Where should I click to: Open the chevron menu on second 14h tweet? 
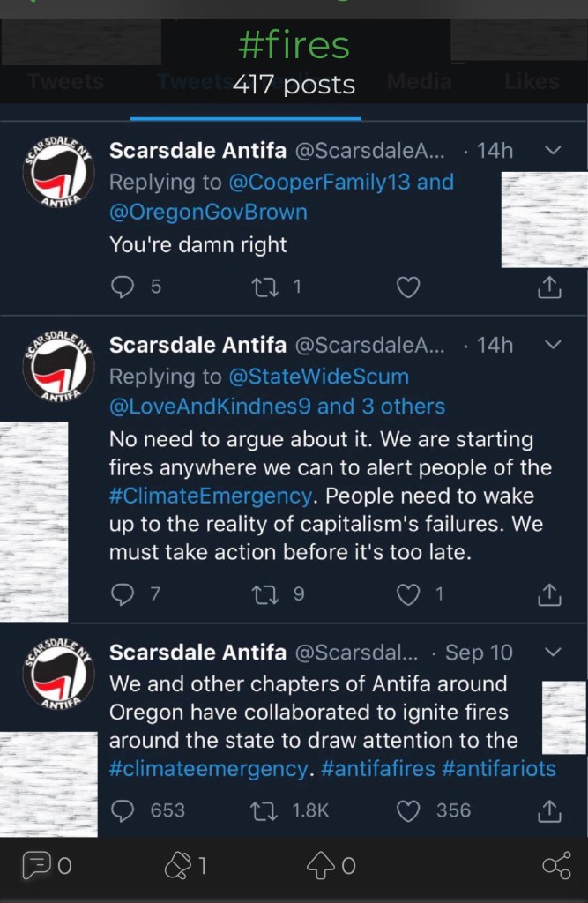pyautogui.click(x=553, y=344)
